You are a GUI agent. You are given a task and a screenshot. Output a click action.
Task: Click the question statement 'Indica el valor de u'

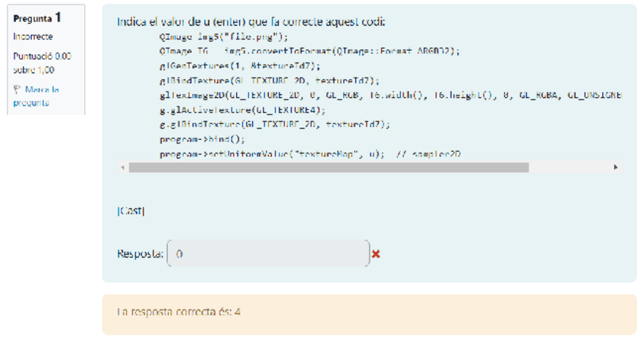tap(251, 22)
